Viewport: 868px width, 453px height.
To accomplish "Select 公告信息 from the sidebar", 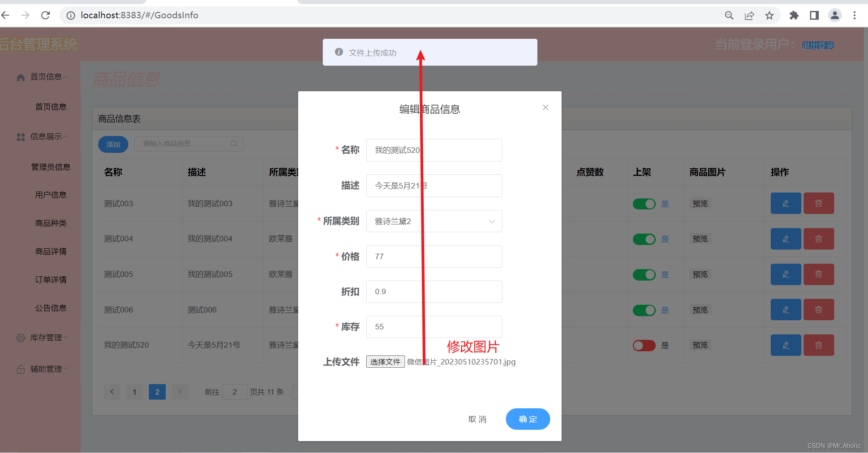I will click(x=51, y=308).
